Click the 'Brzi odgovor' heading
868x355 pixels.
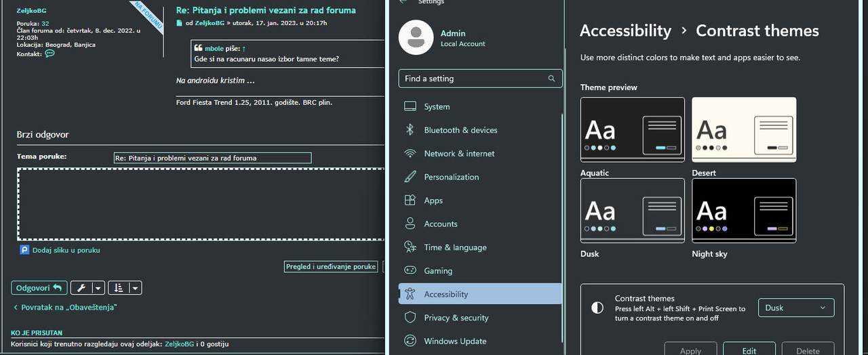[x=43, y=134]
